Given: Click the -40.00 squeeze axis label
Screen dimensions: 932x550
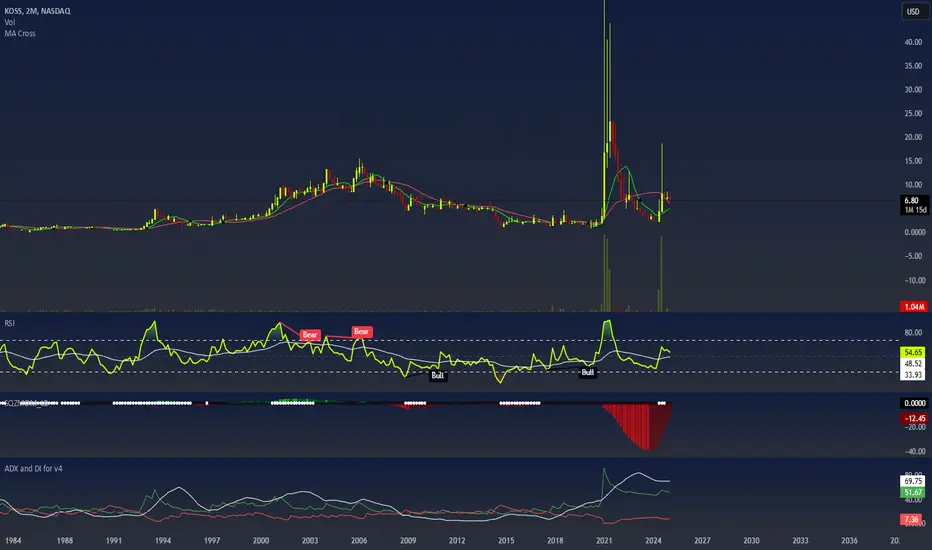Looking at the screenshot, I should click(x=915, y=451).
